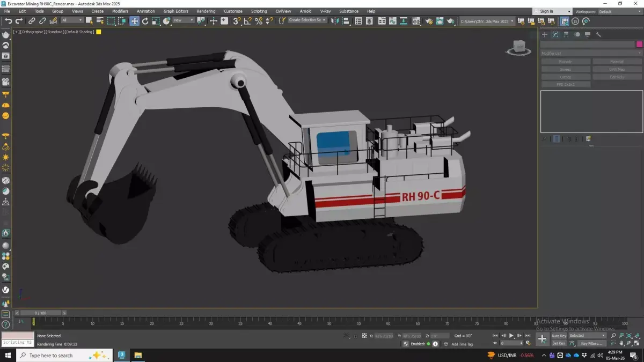The height and width of the screenshot is (362, 644).
Task: Toggle Auto Key animation mode
Action: pos(559,336)
